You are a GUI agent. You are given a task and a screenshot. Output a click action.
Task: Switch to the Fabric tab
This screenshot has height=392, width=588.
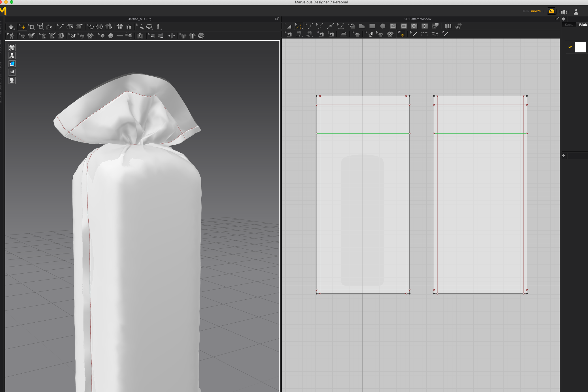(x=583, y=25)
